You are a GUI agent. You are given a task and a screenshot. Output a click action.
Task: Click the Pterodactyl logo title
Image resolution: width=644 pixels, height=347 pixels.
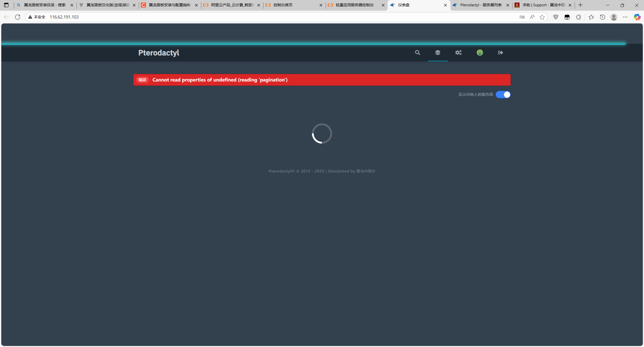point(159,53)
